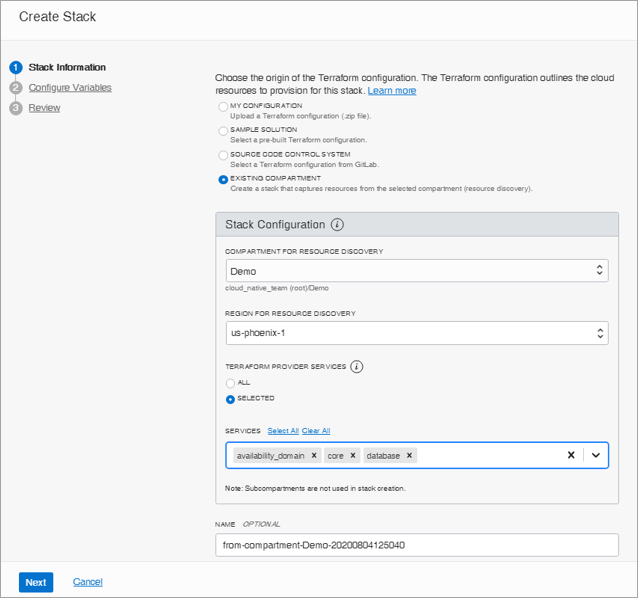Screen dimensions: 638x598
Task: Select Sample Solution radio option
Action: click(223, 131)
